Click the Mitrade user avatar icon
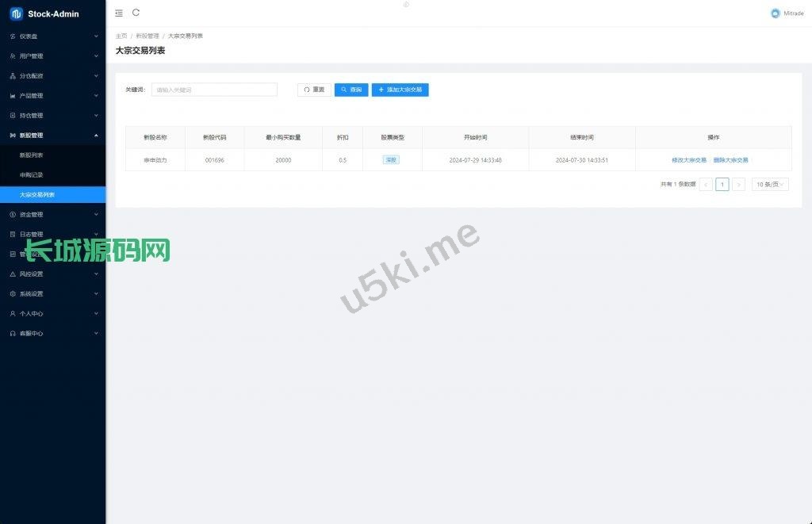The height and width of the screenshot is (524, 812). click(x=776, y=13)
